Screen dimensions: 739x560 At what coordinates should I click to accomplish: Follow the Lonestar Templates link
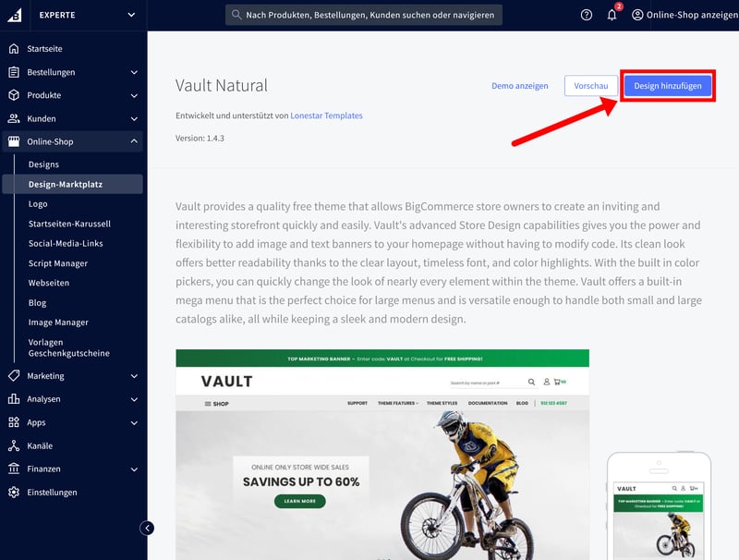326,116
